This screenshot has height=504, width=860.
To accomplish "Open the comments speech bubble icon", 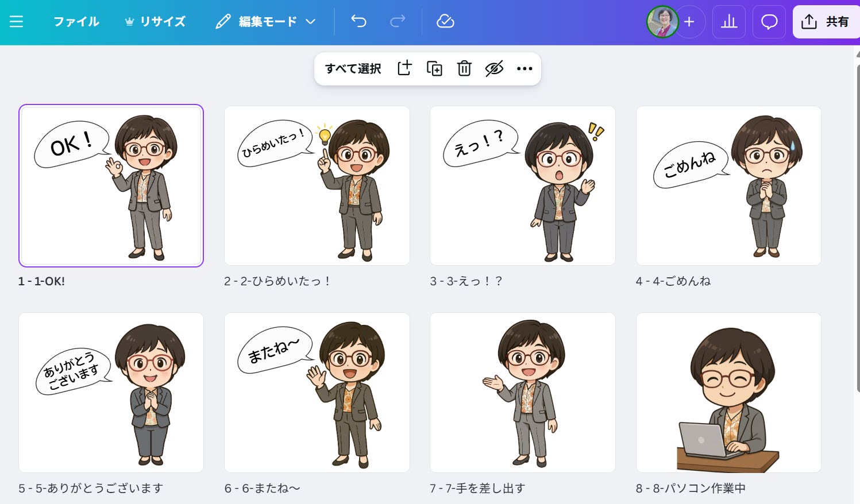I will pyautogui.click(x=769, y=22).
